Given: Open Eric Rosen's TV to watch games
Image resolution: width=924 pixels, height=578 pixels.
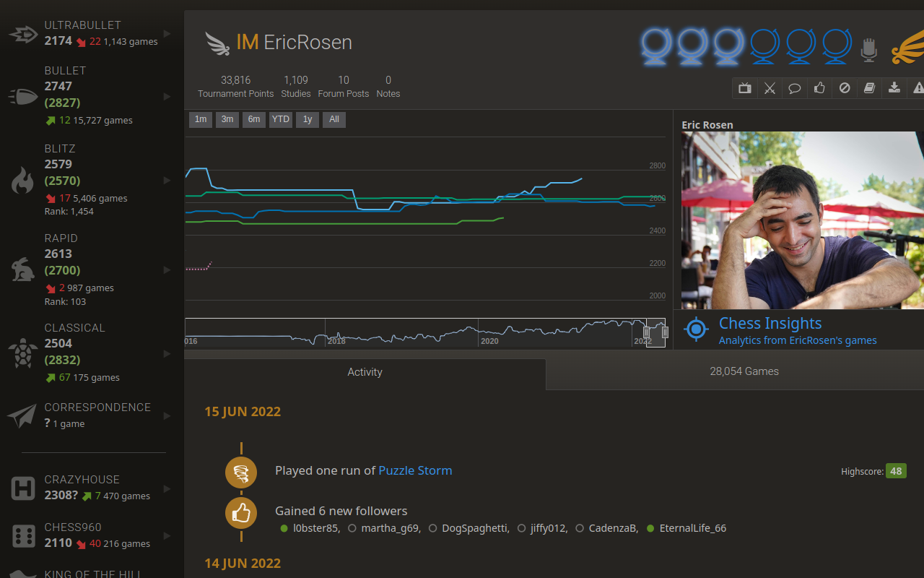Looking at the screenshot, I should click(x=744, y=87).
